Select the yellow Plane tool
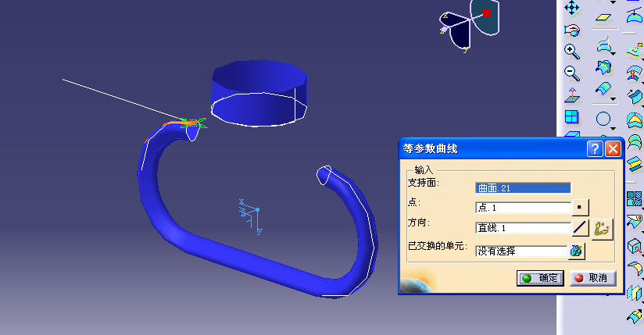The image size is (644, 335). 603,17
